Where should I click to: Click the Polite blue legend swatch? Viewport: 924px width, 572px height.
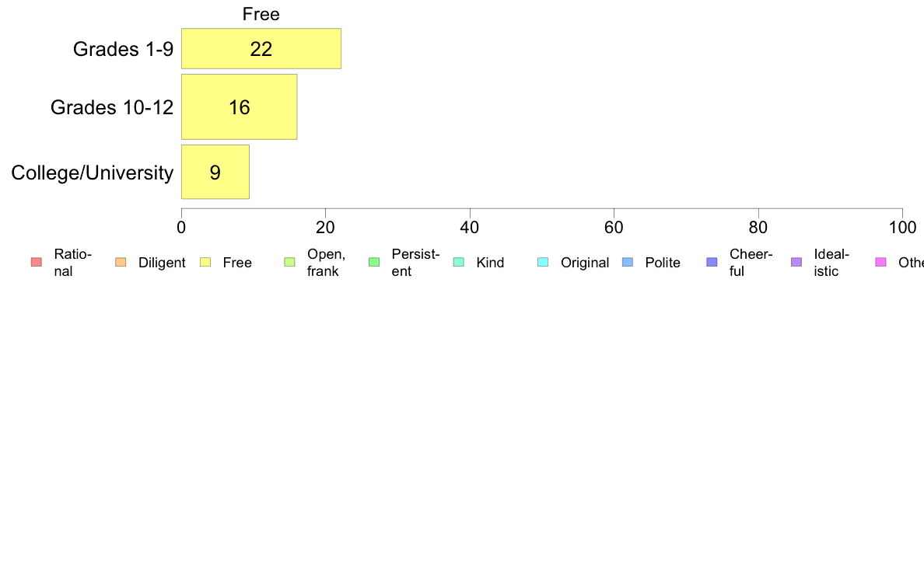[x=628, y=262]
